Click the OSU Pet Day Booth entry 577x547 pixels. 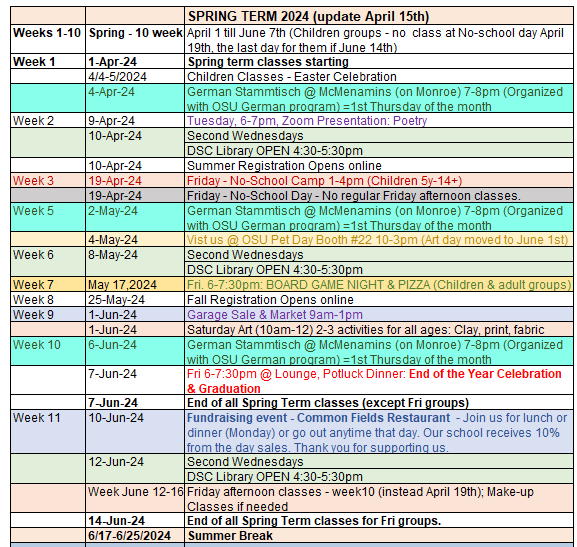[x=378, y=240]
